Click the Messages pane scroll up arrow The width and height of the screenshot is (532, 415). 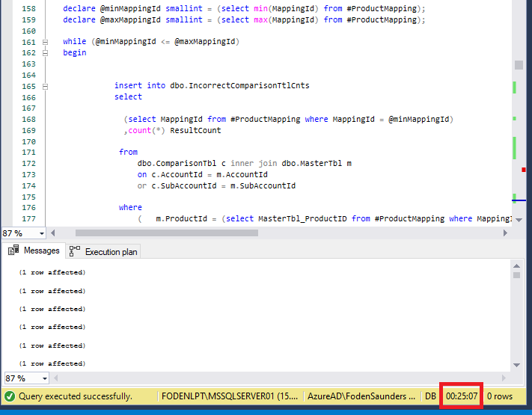[x=516, y=265]
